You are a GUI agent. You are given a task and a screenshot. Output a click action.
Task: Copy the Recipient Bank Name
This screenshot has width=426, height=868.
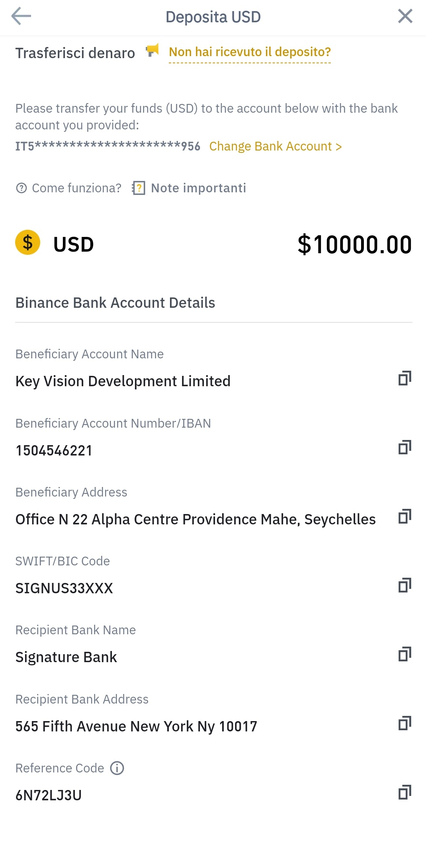(405, 654)
